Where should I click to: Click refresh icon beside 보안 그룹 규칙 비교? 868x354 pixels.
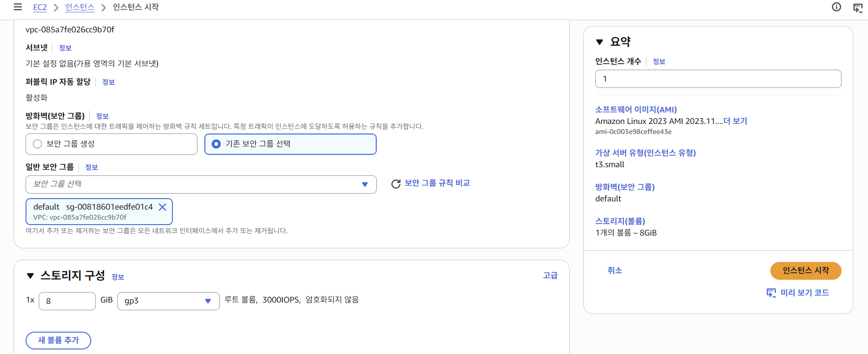tap(396, 184)
